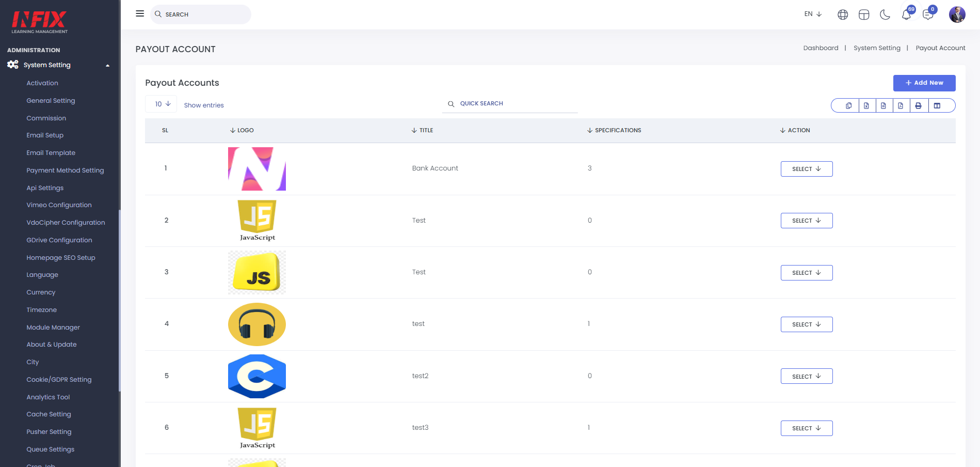Focus the top SEARCH input field
Screen dimensions: 980x467
coord(201,14)
